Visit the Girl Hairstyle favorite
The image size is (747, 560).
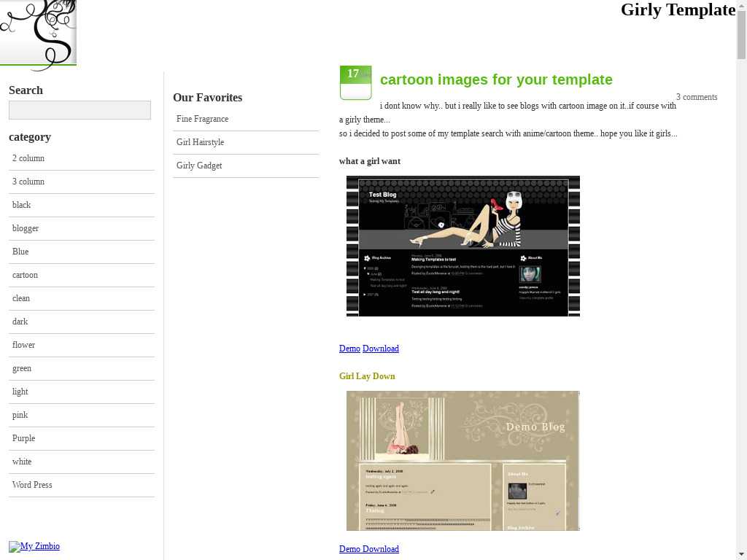pos(200,142)
